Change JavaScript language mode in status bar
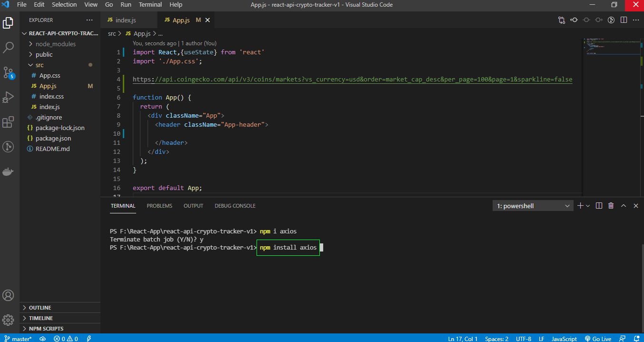The height and width of the screenshot is (342, 644). pos(564,339)
